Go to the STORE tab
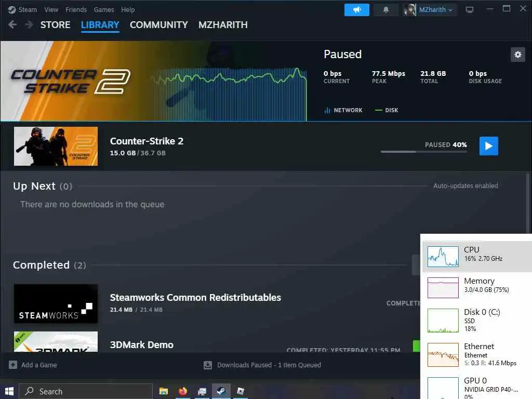 coord(55,25)
